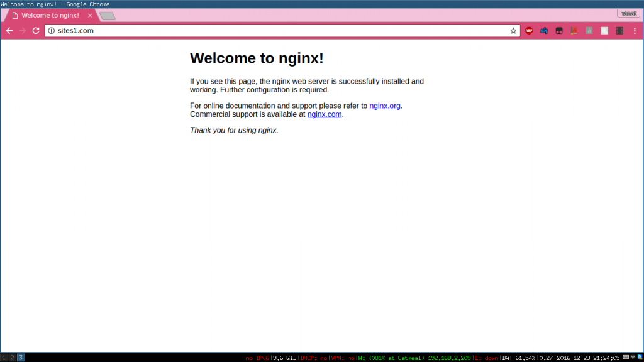Switch to workspace 3
This screenshot has height=362, width=644.
click(21, 358)
